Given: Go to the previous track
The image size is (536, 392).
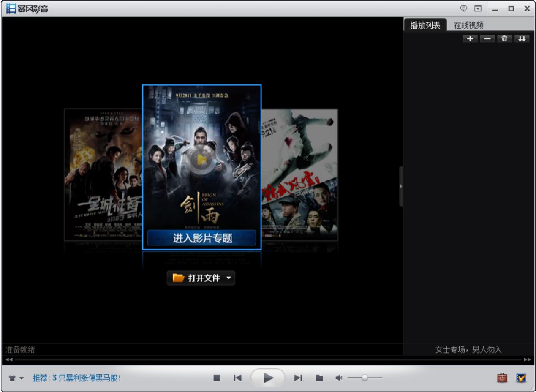Looking at the screenshot, I should [x=238, y=378].
